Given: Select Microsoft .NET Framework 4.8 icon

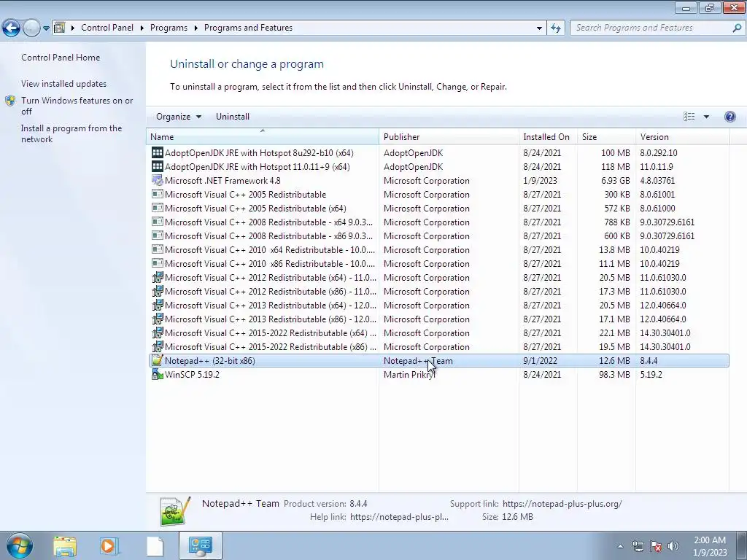Looking at the screenshot, I should point(158,180).
